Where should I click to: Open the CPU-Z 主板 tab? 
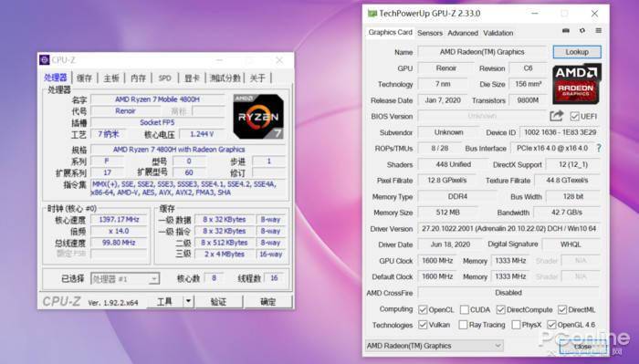pos(111,78)
